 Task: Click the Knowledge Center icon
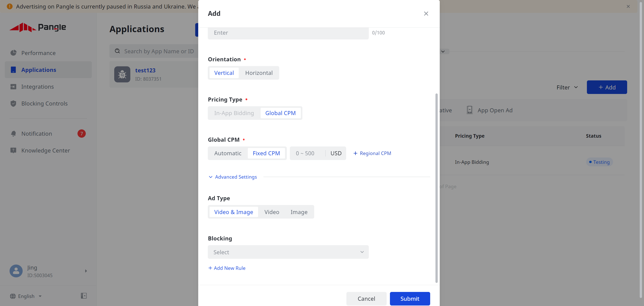(13, 150)
